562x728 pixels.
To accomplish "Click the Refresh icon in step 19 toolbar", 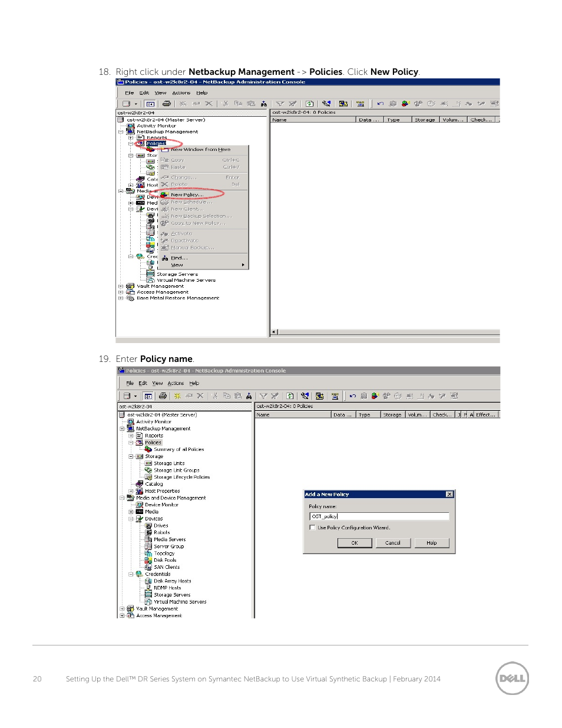I will pyautogui.click(x=290, y=396).
